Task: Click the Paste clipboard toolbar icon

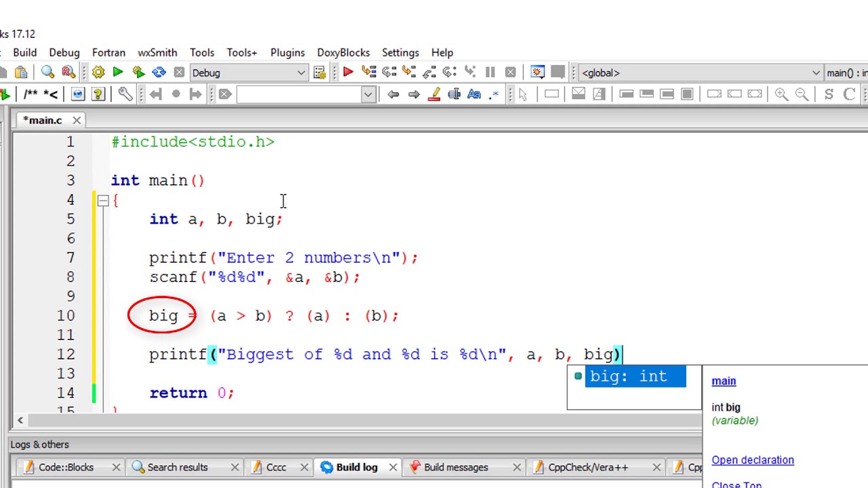Action: click(x=21, y=73)
